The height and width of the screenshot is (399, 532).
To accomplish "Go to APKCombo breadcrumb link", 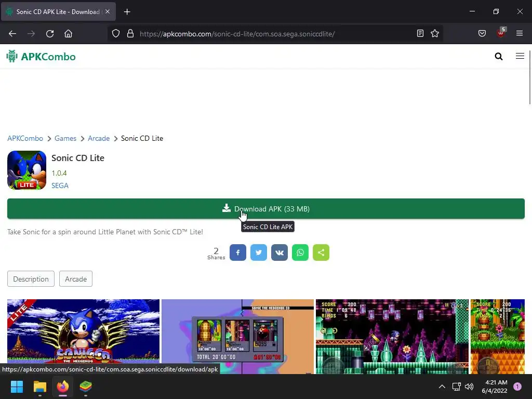I will 25,138.
